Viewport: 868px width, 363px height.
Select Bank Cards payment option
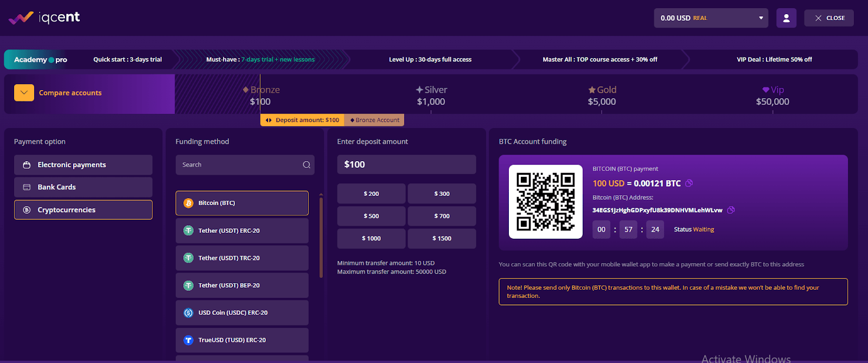83,187
